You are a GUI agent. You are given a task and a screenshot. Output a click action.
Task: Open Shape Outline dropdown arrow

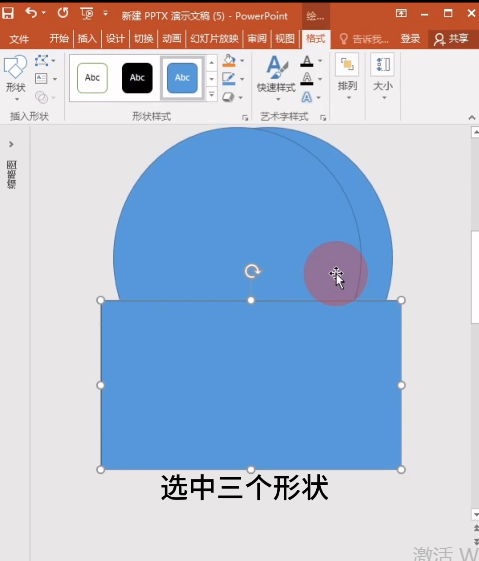click(243, 79)
